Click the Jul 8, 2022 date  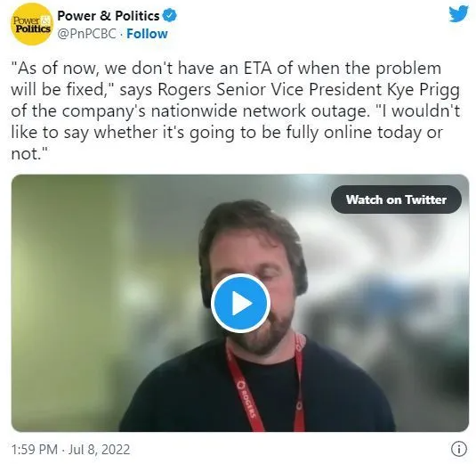[x=99, y=450]
